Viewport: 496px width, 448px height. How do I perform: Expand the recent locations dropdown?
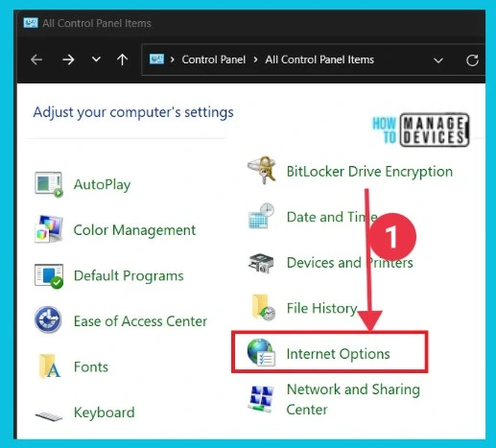[96, 59]
